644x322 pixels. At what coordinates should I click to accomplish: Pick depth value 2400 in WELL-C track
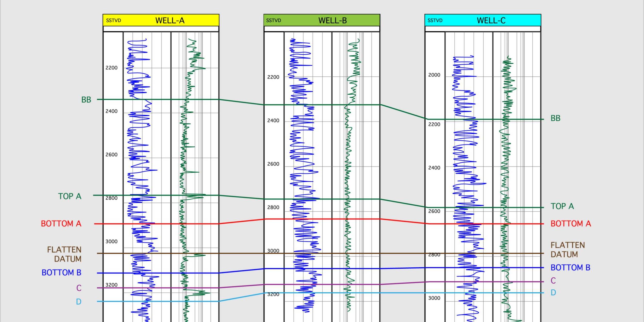434,168
